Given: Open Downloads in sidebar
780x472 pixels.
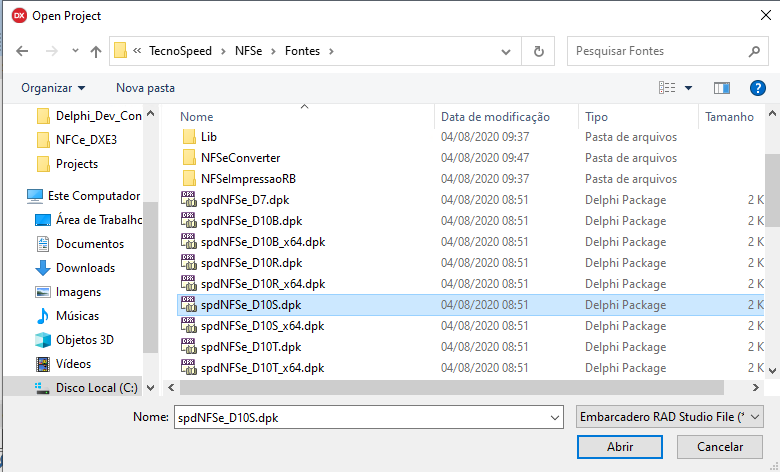Looking at the screenshot, I should click(75, 268).
